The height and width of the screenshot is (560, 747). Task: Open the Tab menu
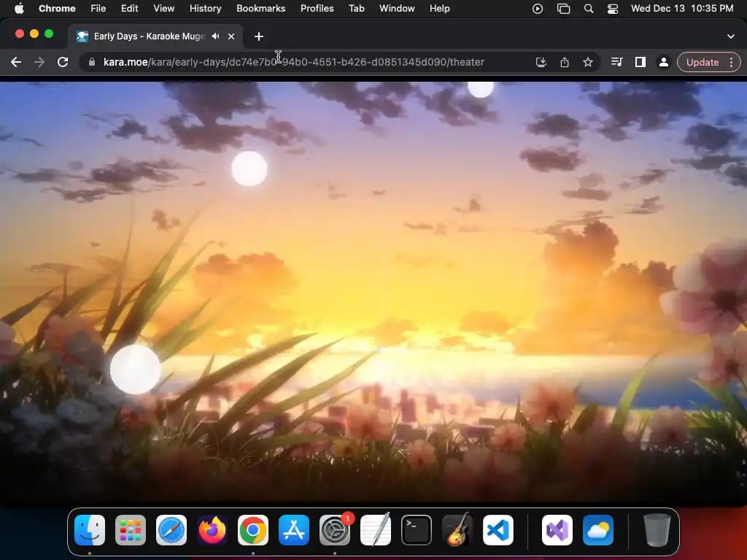[x=356, y=8]
